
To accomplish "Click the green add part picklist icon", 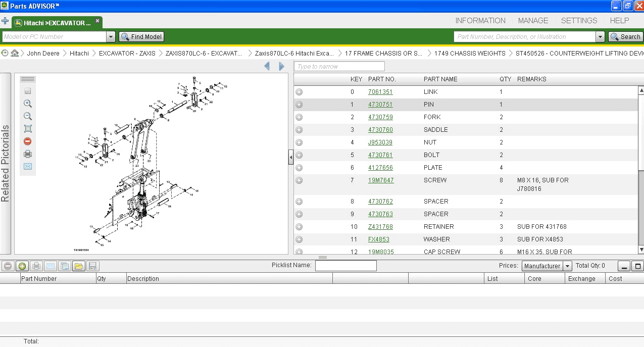I will [22, 266].
